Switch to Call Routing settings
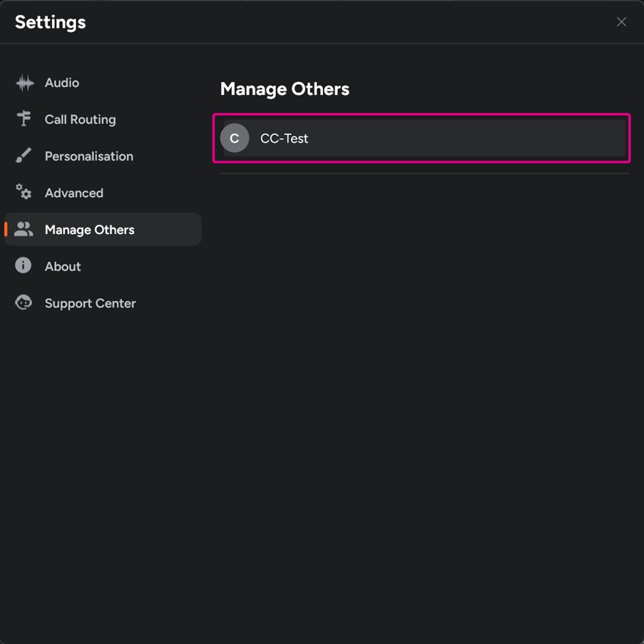Screen dimensions: 644x644 tap(80, 119)
